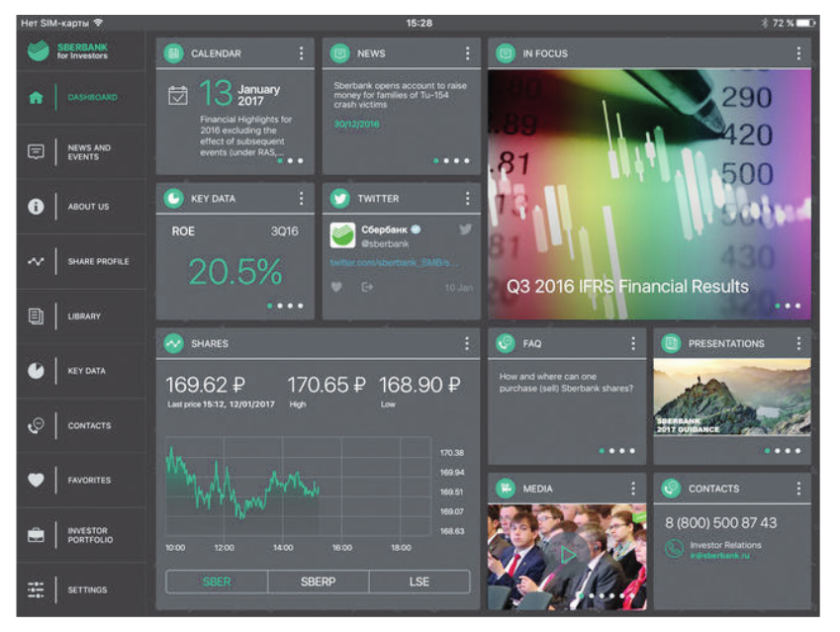Click the investor relations email address
The height and width of the screenshot is (632, 840).
[x=720, y=556]
